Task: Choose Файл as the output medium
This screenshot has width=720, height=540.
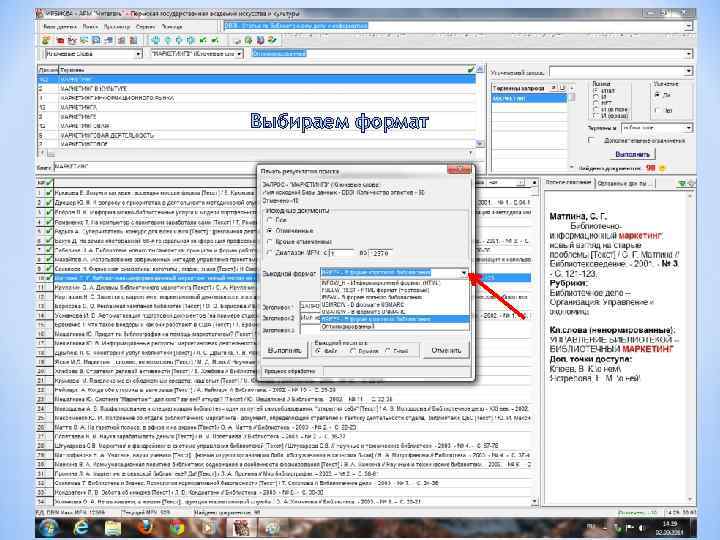Action: (x=317, y=351)
